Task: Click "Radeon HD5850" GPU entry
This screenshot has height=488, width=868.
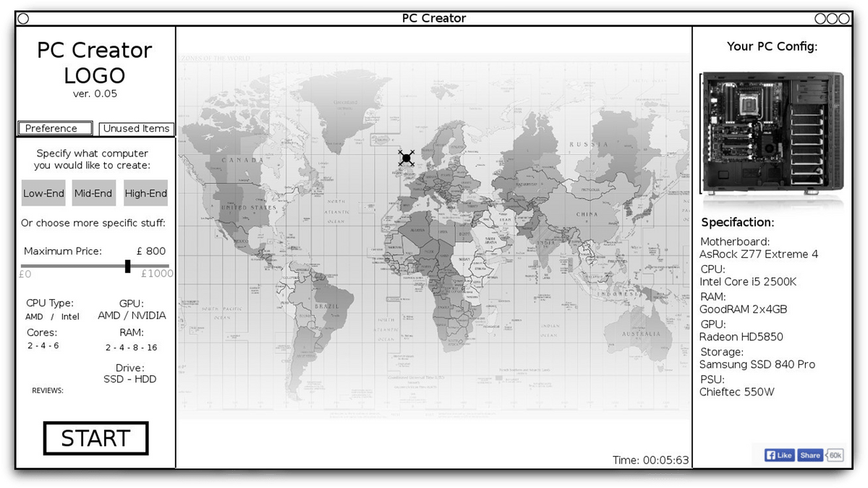Action: pos(741,337)
